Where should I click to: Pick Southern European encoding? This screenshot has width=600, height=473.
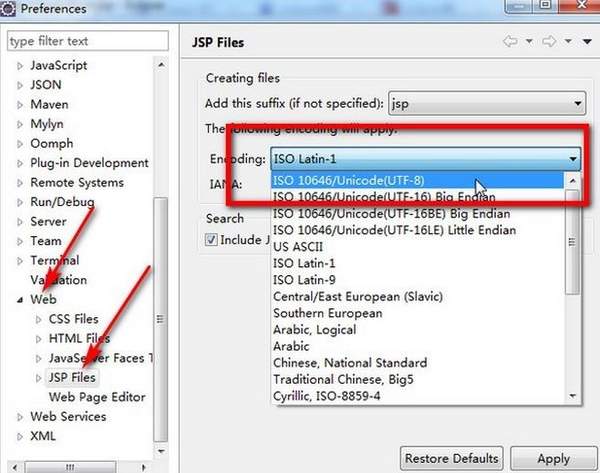pos(328,313)
